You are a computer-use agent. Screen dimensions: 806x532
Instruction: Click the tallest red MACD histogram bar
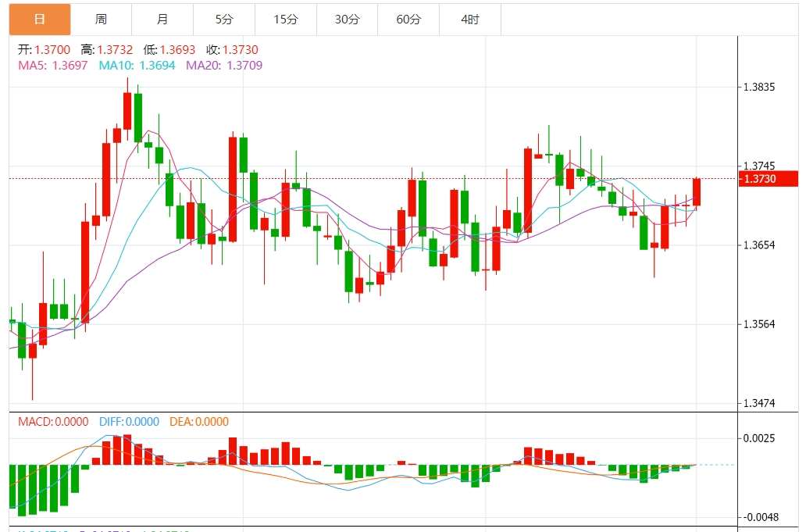pyautogui.click(x=127, y=450)
